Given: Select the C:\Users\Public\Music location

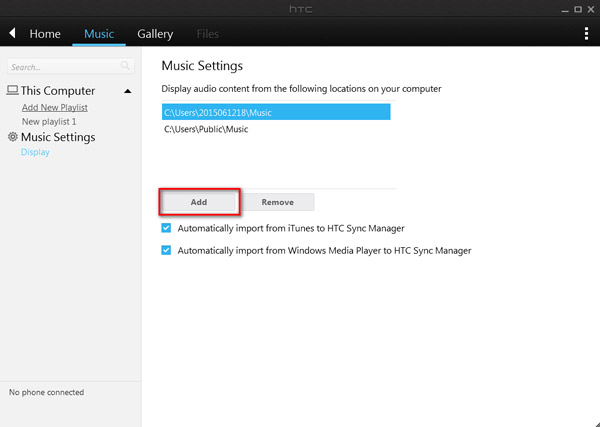Looking at the screenshot, I should click(x=205, y=130).
